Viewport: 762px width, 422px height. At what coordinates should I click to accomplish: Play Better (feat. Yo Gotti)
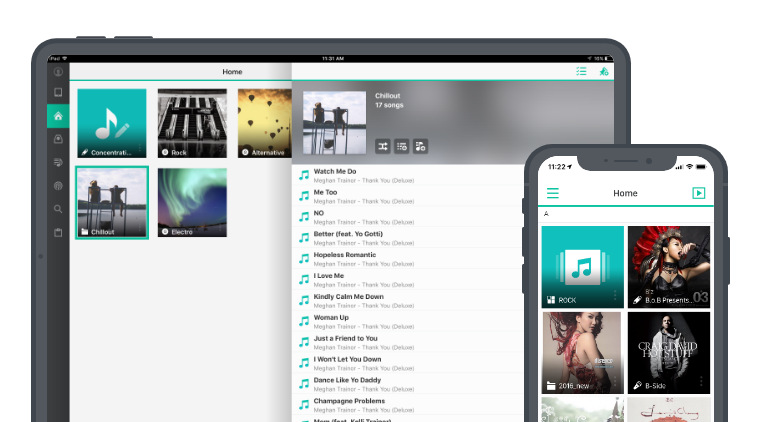[x=408, y=238]
